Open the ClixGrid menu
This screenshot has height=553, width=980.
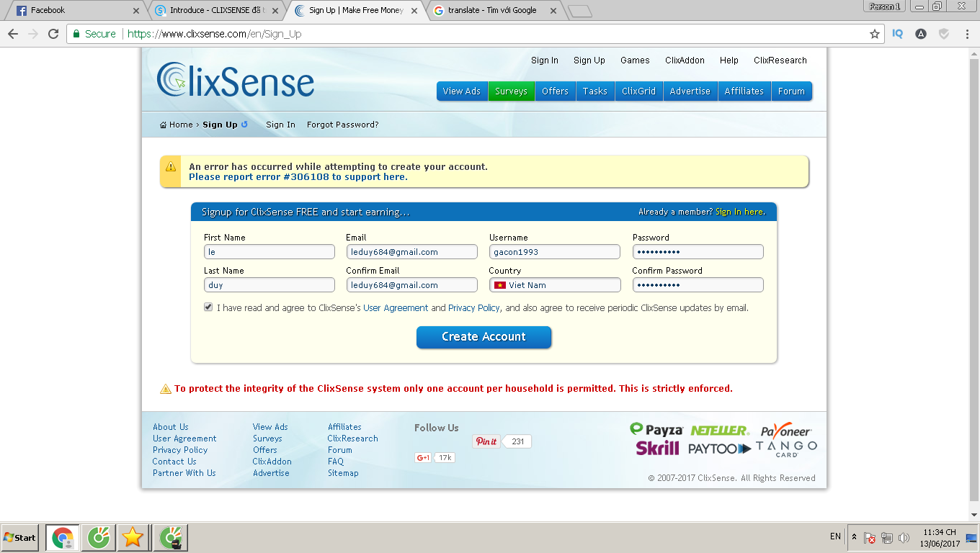pyautogui.click(x=639, y=91)
